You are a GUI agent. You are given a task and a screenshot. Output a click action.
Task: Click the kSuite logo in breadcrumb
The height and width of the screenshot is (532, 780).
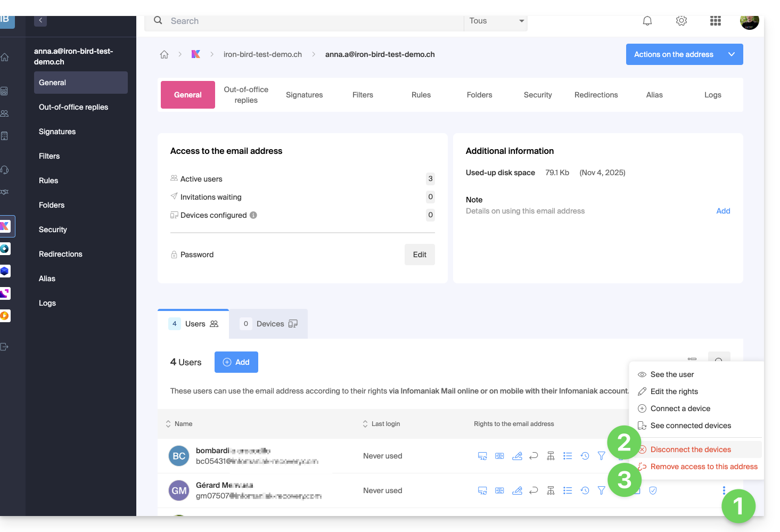(196, 54)
